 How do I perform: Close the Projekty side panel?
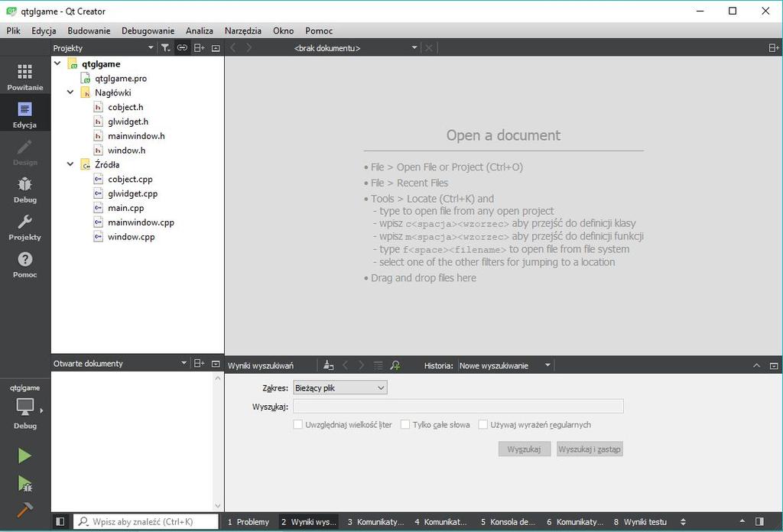[216, 48]
